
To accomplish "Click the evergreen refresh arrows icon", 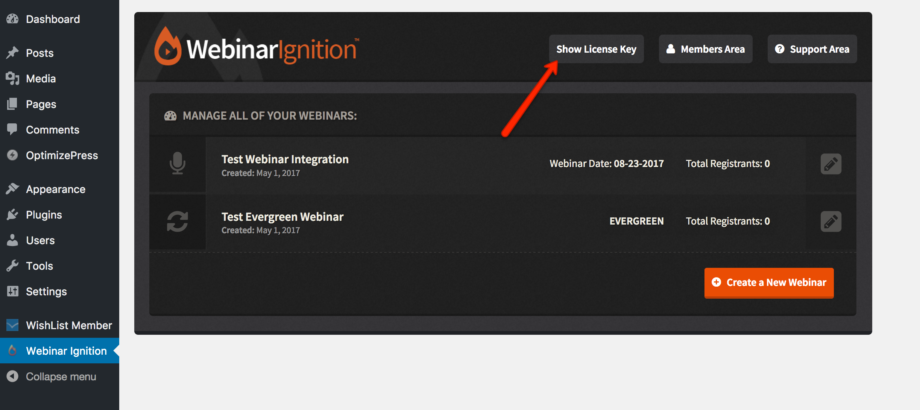I will tap(177, 222).
